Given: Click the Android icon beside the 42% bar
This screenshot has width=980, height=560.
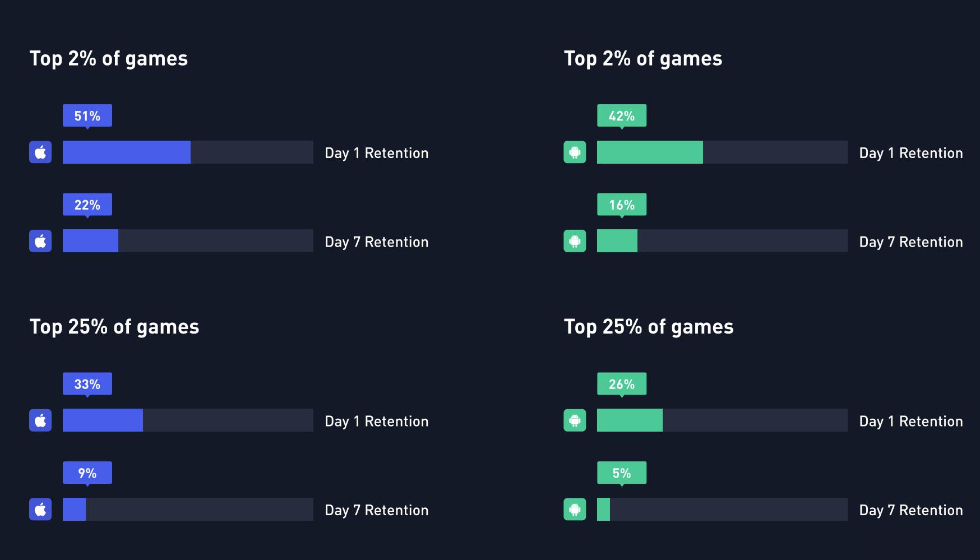Looking at the screenshot, I should point(575,152).
